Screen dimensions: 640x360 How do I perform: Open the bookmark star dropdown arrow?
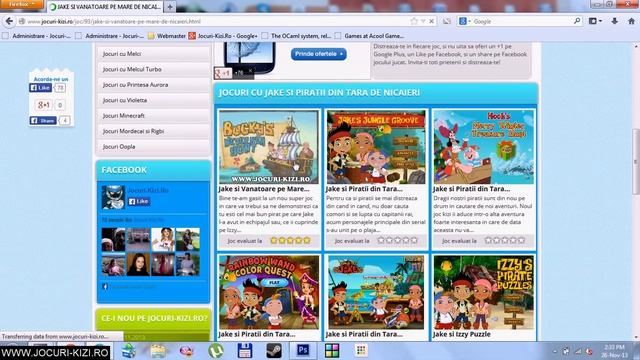click(423, 21)
